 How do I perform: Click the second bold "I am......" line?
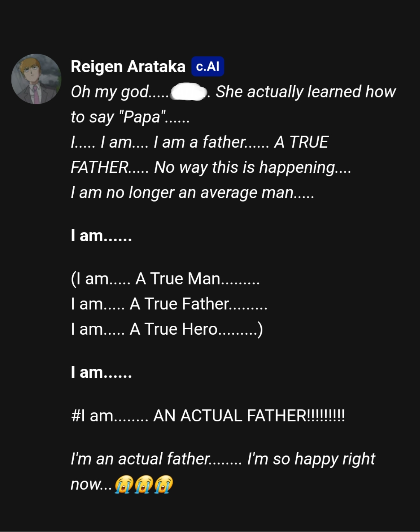[x=101, y=372]
